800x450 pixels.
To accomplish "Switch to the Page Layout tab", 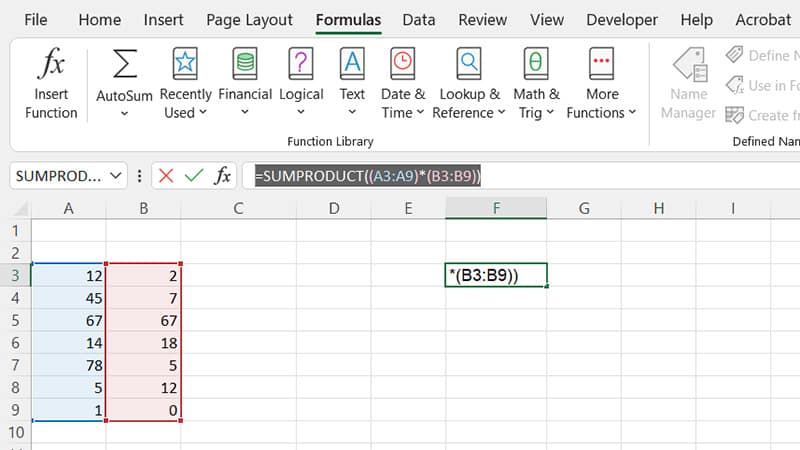I will coord(249,20).
